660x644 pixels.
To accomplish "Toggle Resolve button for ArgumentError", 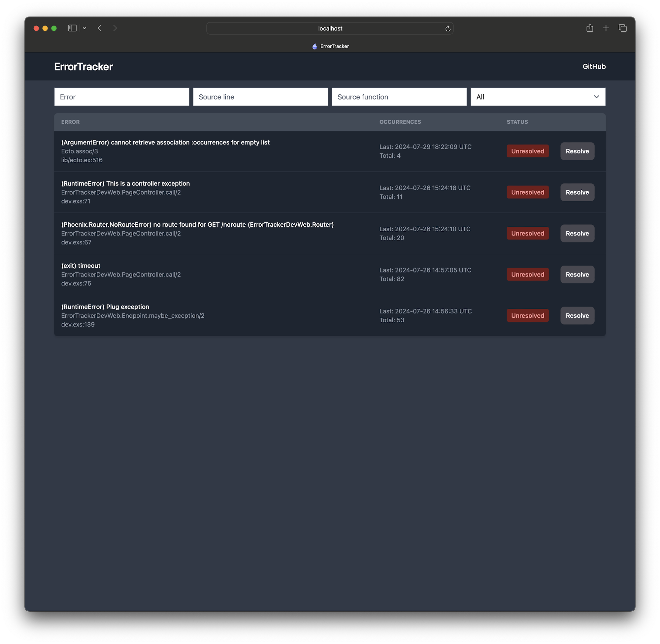I will pyautogui.click(x=577, y=151).
